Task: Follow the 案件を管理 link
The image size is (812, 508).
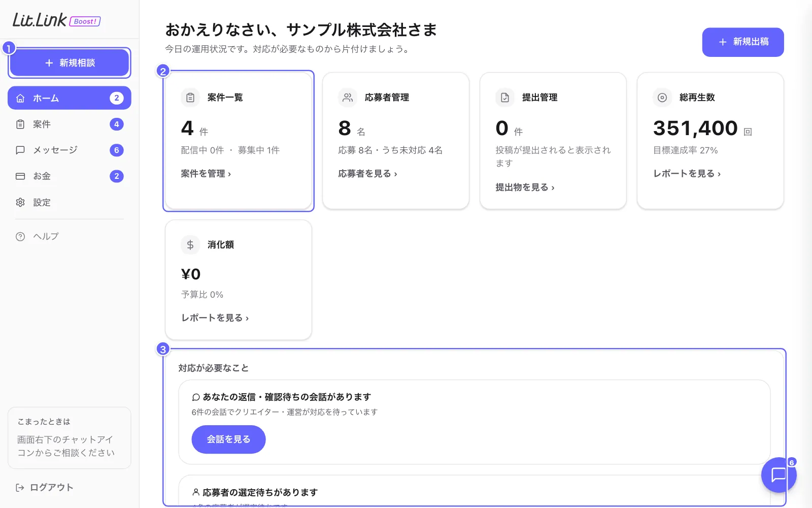Action: click(x=206, y=174)
